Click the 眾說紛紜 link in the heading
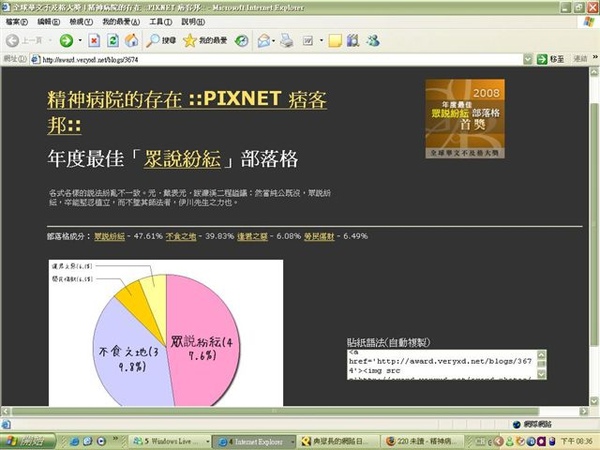This screenshot has width=600, height=450. pyautogui.click(x=182, y=158)
